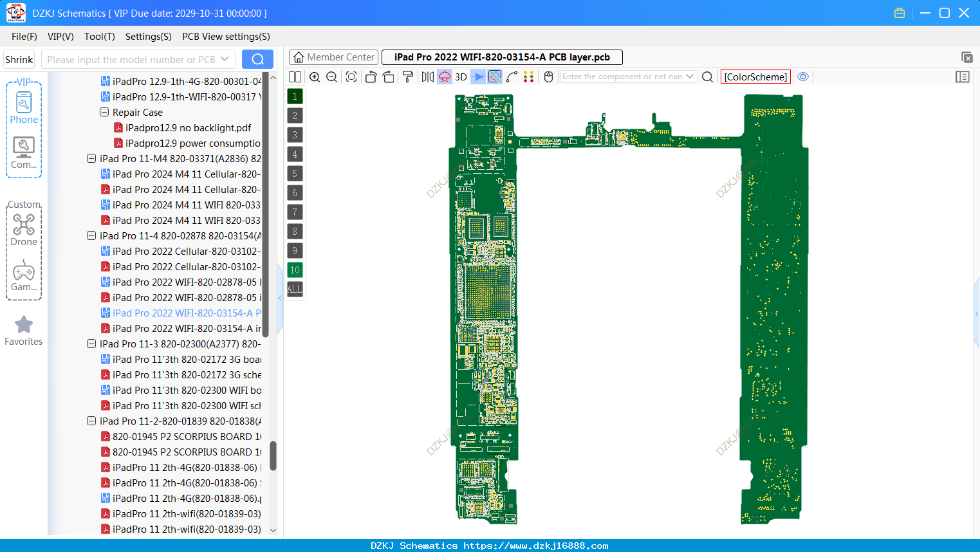Viewport: 980px width, 552px height.
Task: Click the split view layout icon
Action: [x=295, y=77]
